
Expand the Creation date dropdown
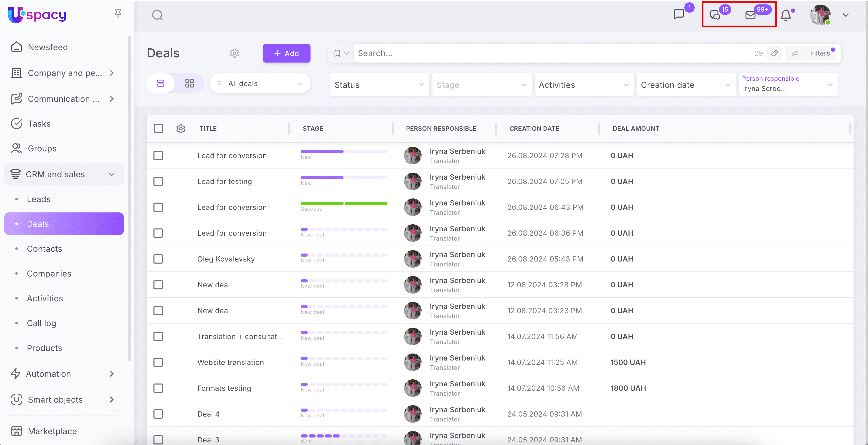686,85
